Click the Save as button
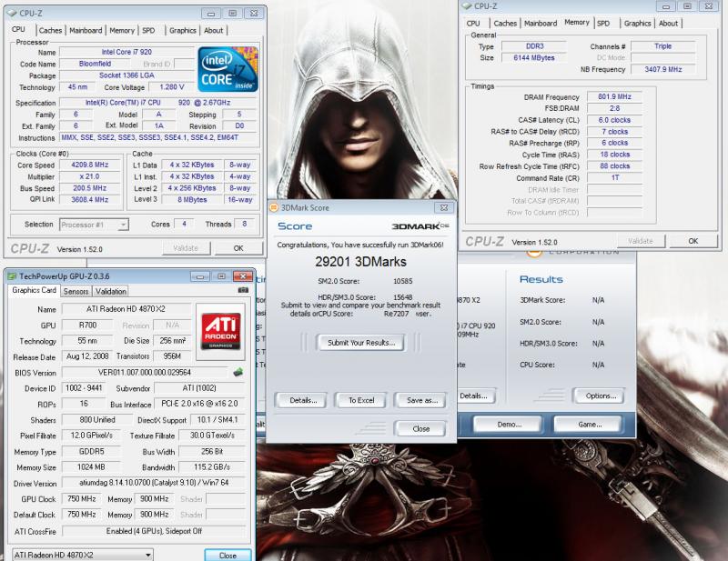Viewport: 728px width, 561px height. click(x=422, y=400)
